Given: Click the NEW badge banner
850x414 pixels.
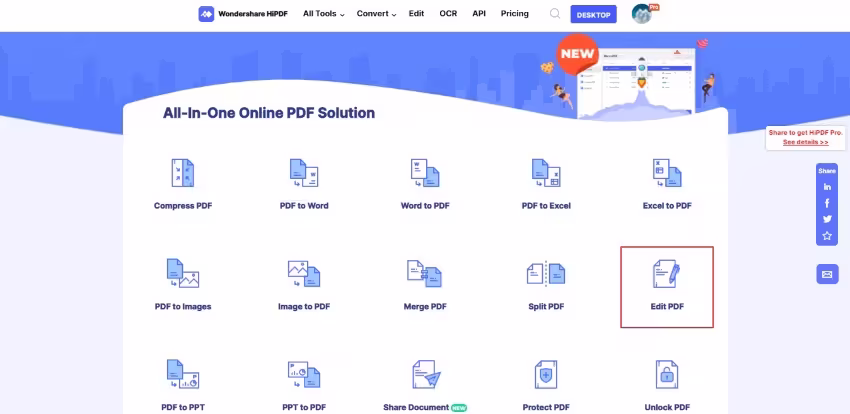Looking at the screenshot, I should (577, 54).
